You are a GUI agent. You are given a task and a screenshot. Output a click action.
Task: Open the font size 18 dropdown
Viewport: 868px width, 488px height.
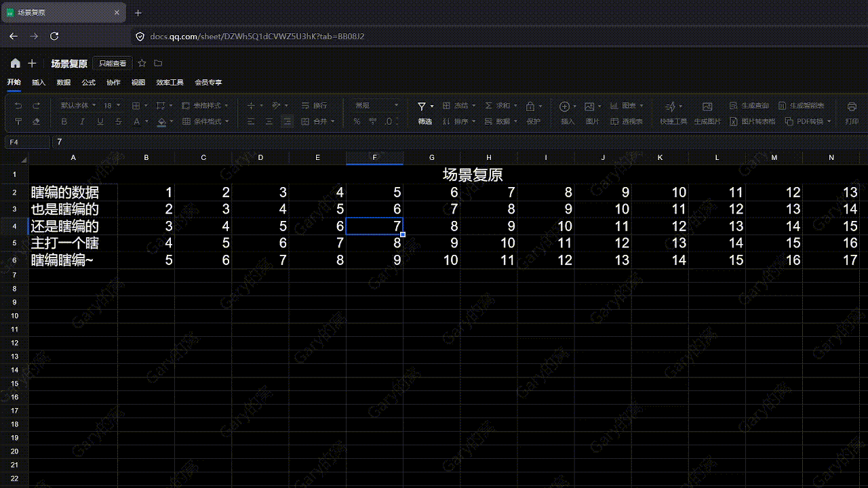point(112,106)
